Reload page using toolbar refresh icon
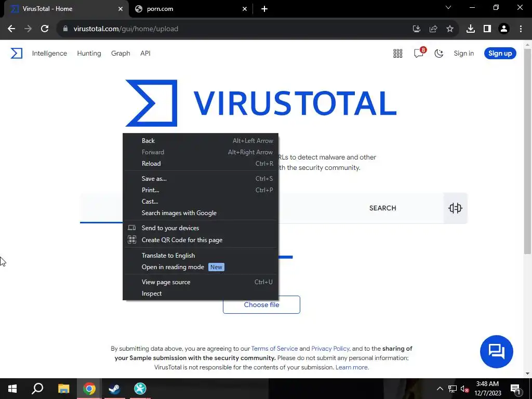The image size is (532, 399). click(45, 29)
